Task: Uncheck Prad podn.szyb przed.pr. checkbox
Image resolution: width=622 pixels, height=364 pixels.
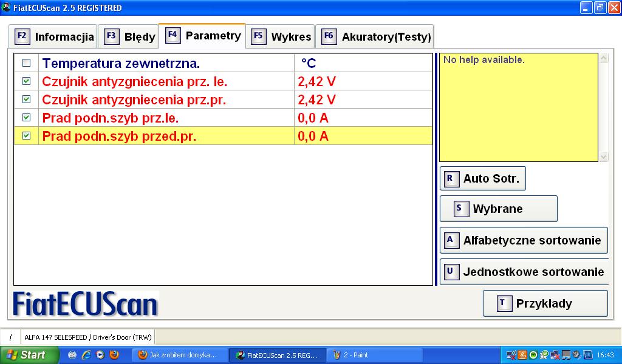Action: pos(27,136)
